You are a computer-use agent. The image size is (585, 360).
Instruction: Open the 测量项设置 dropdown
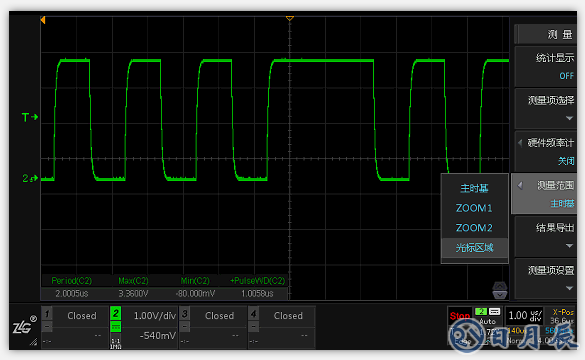(x=546, y=279)
